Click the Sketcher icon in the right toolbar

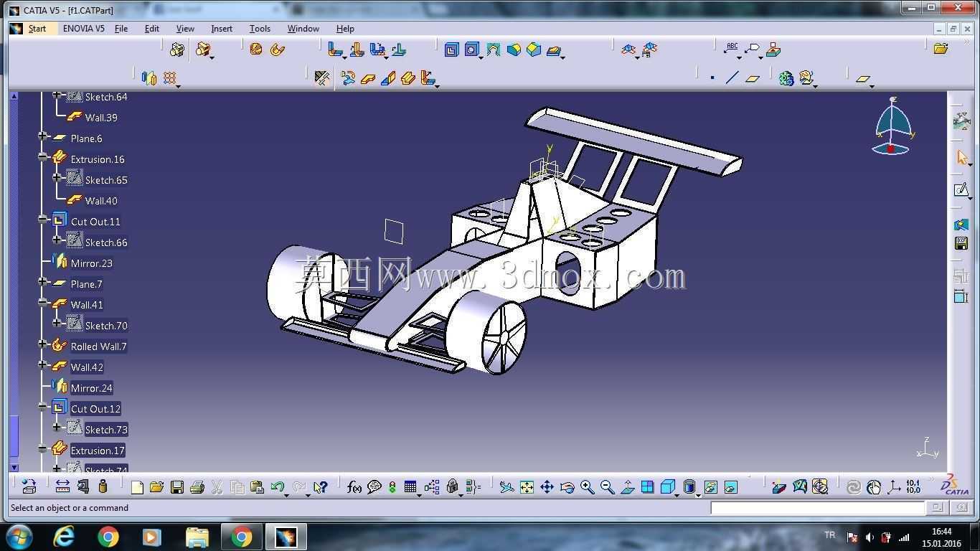click(x=961, y=189)
